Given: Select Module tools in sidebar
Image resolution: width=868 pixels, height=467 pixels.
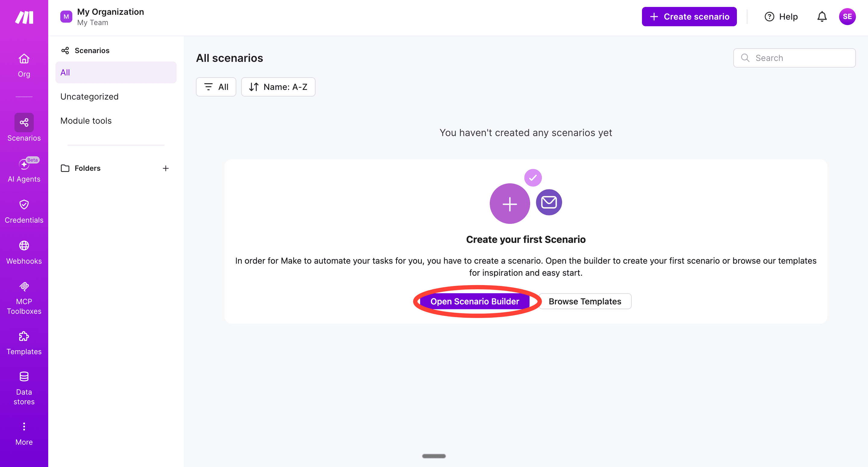Looking at the screenshot, I should [86, 121].
